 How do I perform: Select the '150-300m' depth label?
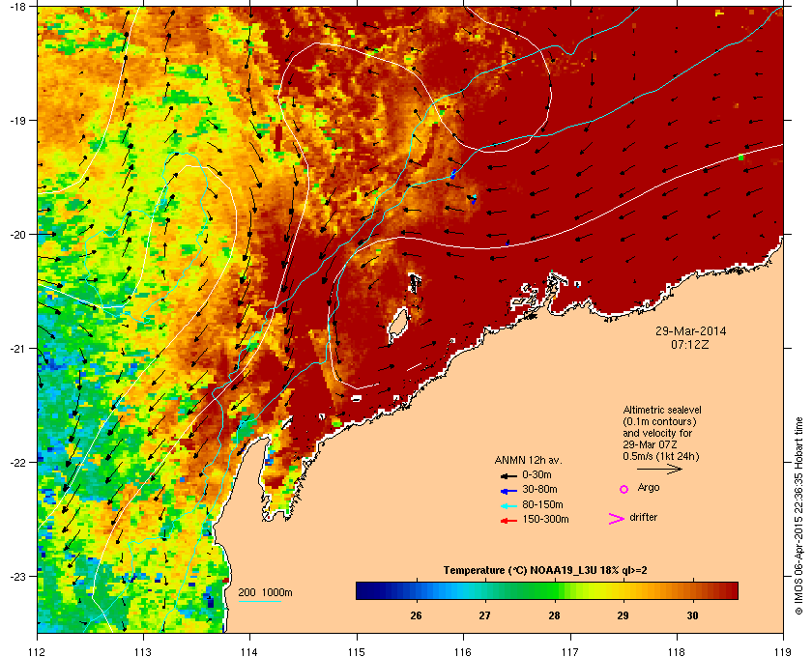(545, 519)
